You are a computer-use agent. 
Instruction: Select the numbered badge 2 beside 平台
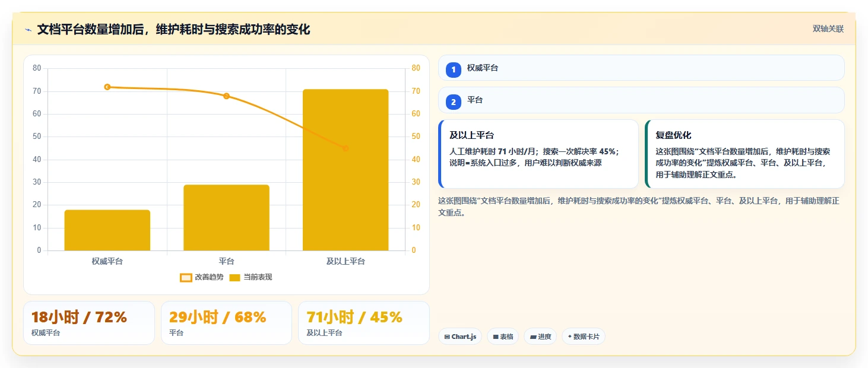(x=454, y=102)
